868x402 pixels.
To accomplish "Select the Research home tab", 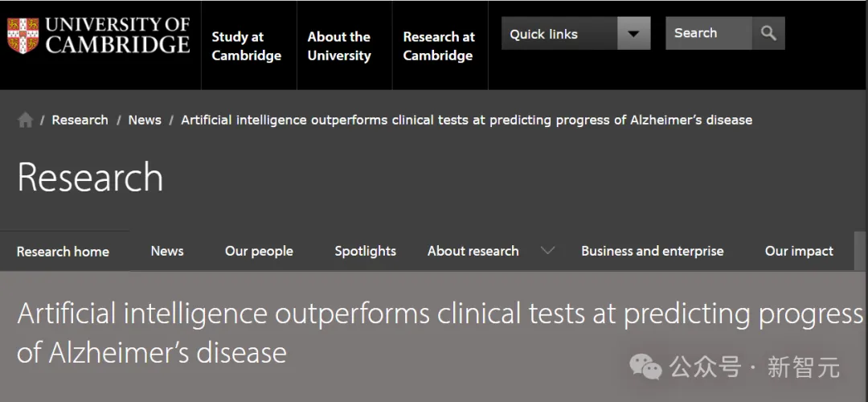I will click(63, 252).
